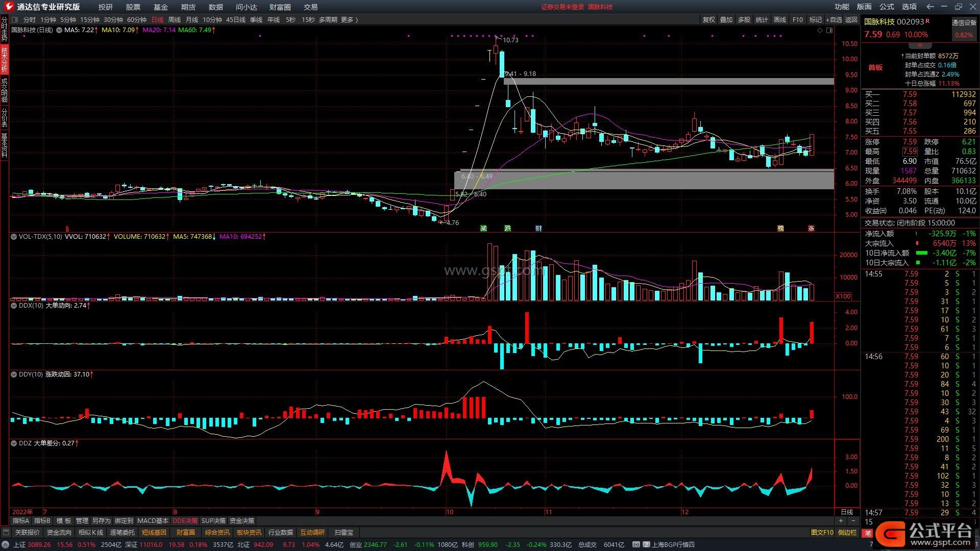The image size is (980, 551).
Task: Toggle the 分时走势 vertical sidebar tab
Action: click(4, 29)
